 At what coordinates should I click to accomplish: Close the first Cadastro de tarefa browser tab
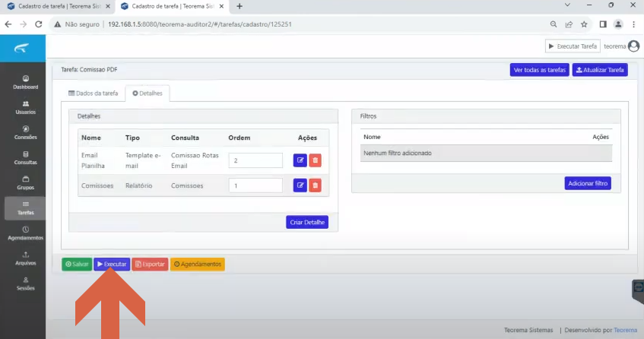click(108, 6)
